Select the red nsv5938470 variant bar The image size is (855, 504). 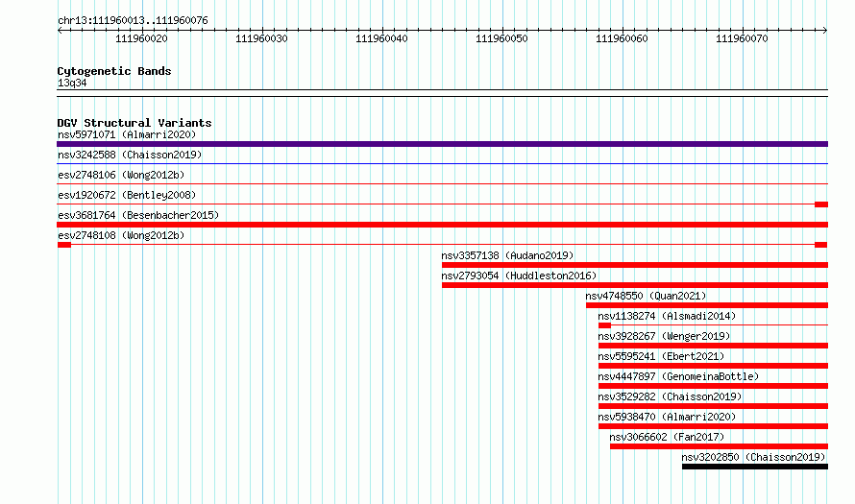(713, 426)
